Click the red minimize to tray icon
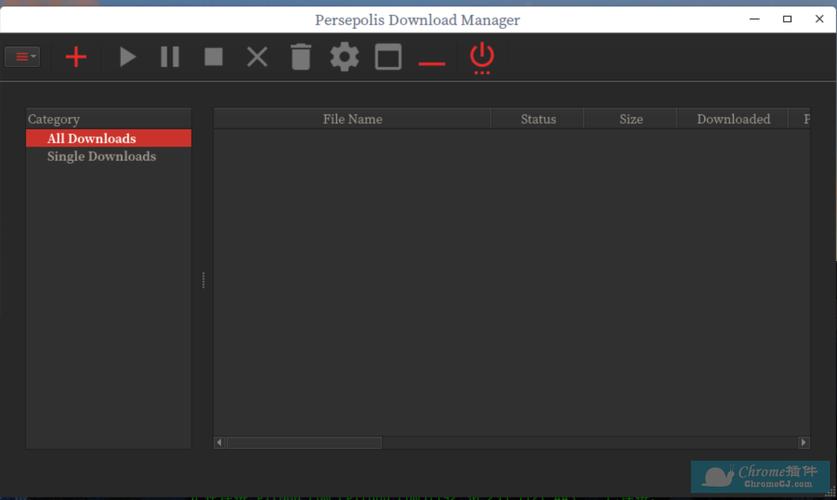The width and height of the screenshot is (837, 500). click(x=432, y=64)
